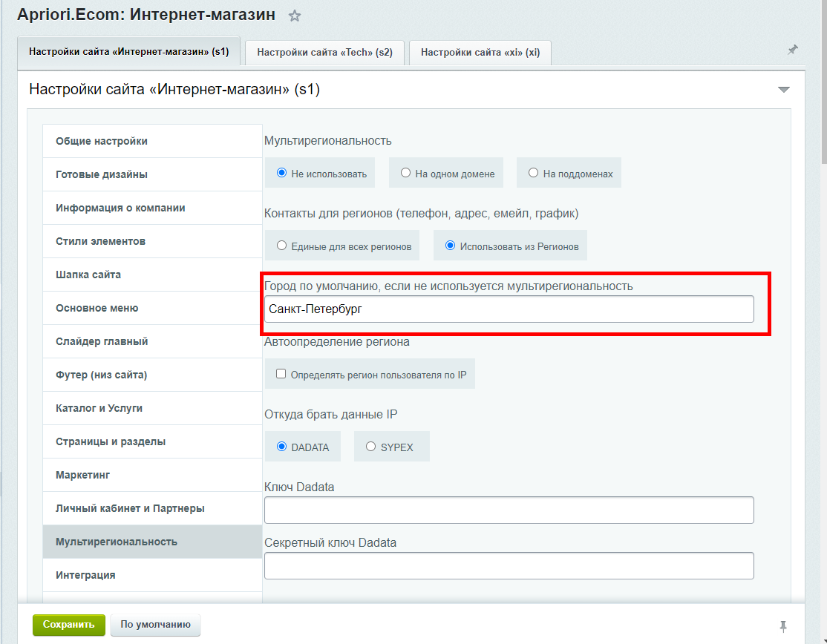827x644 pixels.
Task: Open Общие настройки in sidebar
Action: click(x=102, y=141)
